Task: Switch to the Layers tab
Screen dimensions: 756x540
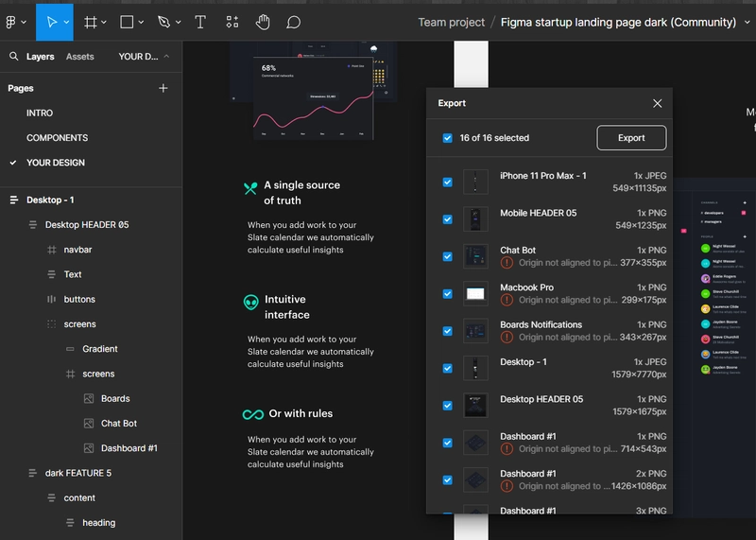Action: (40, 57)
